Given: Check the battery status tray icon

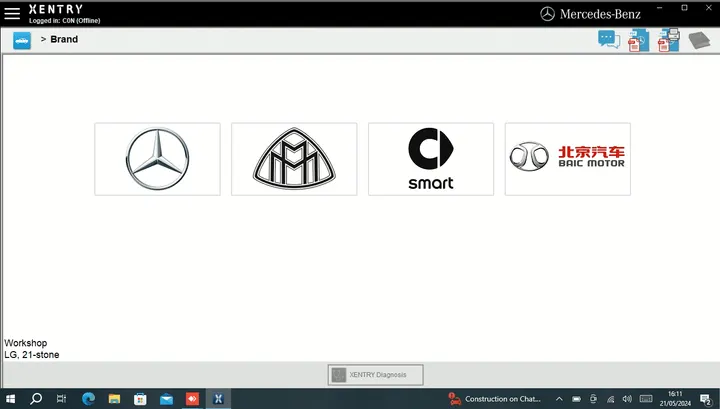Looking at the screenshot, I should click(x=576, y=399).
